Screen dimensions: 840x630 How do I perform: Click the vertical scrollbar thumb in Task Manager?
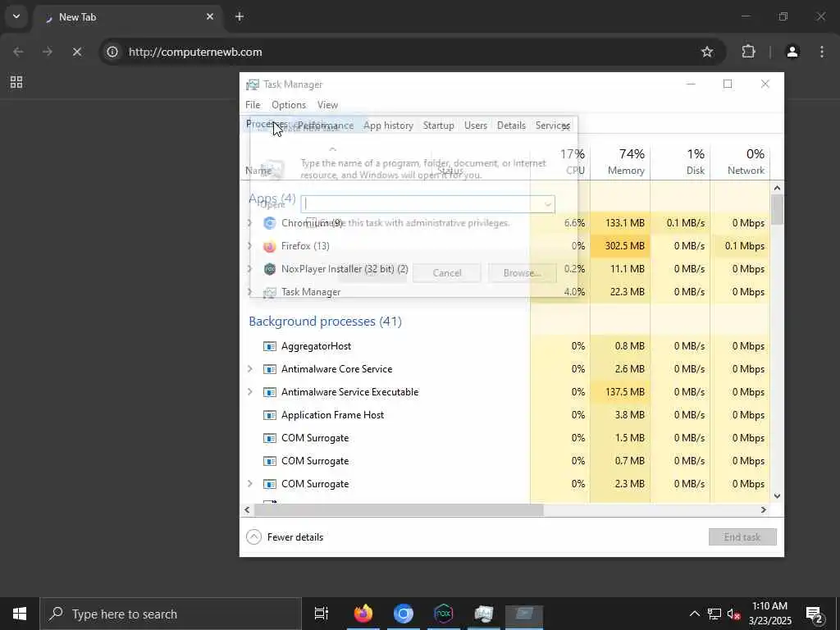coord(777,209)
